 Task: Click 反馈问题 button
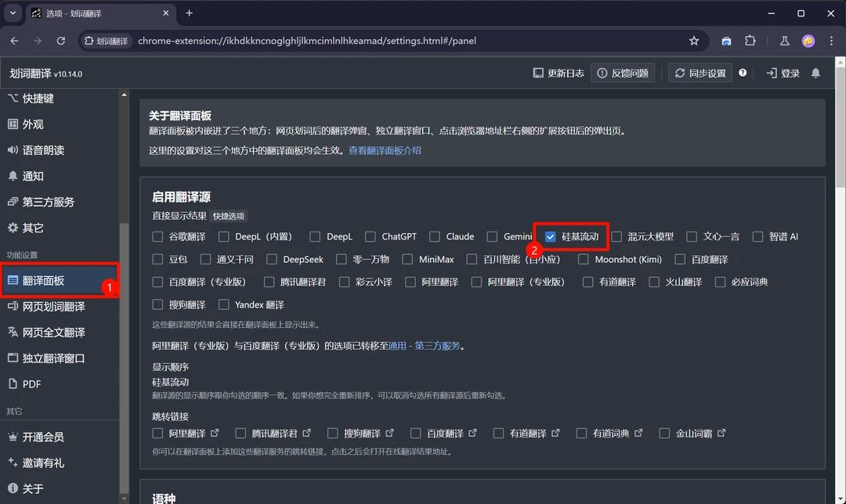coord(624,73)
